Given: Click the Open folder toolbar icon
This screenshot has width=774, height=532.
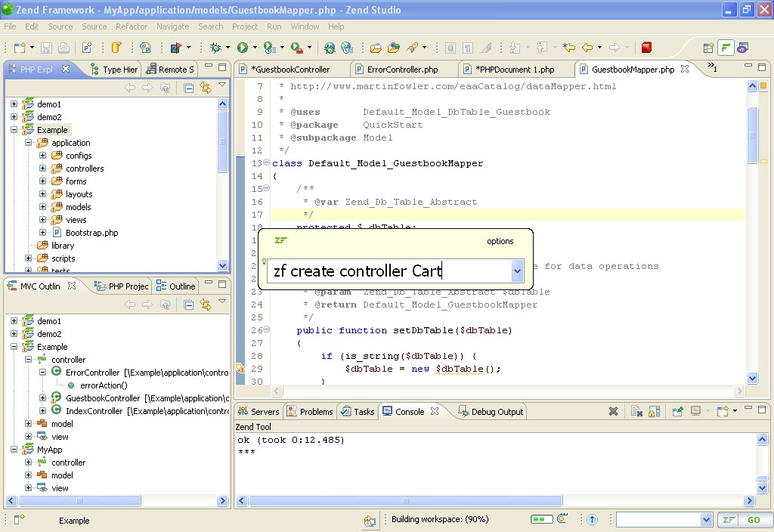Looking at the screenshot, I should click(376, 48).
